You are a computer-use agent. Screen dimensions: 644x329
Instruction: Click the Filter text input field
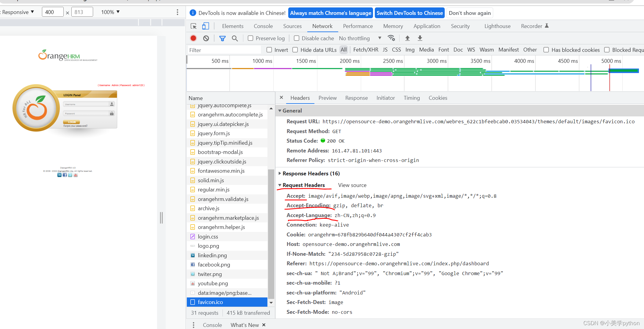pos(224,50)
